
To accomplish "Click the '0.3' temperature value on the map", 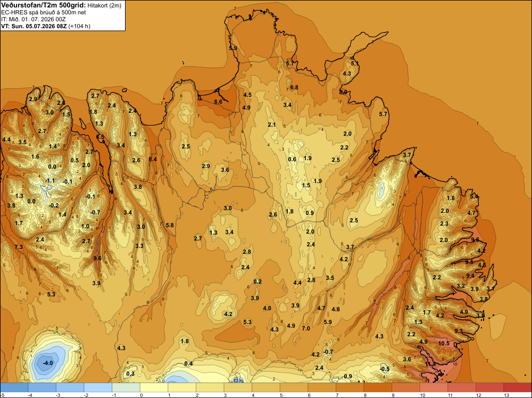I will 130,374.
